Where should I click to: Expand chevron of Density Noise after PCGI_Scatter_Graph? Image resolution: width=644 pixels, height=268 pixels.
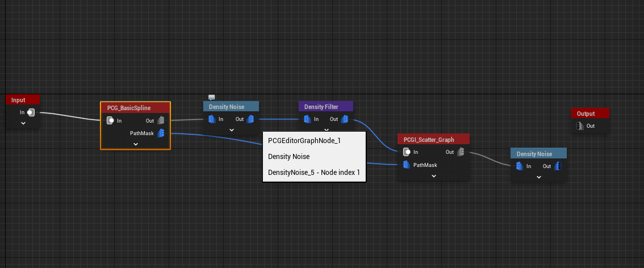pyautogui.click(x=539, y=177)
